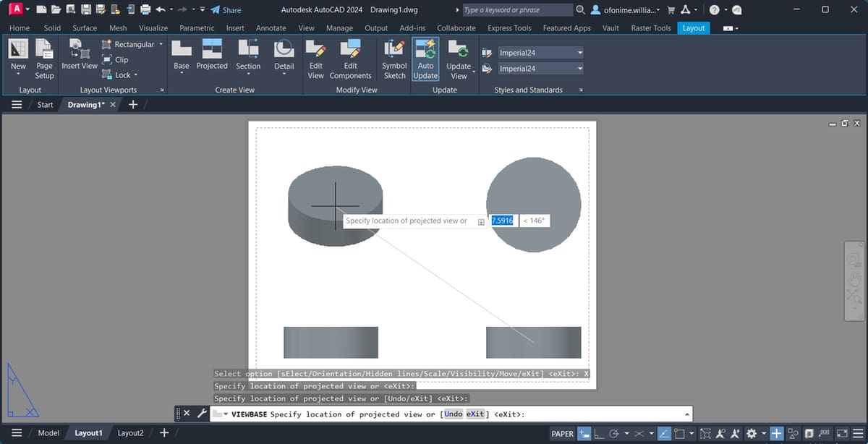Click the Undo option in command line
This screenshot has height=444, width=868.
(x=453, y=414)
